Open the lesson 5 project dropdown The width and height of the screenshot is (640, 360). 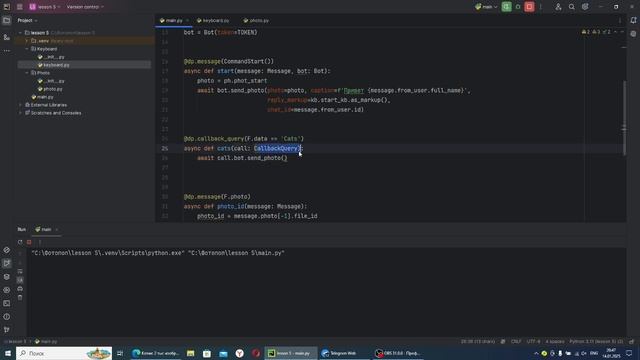[x=45, y=7]
